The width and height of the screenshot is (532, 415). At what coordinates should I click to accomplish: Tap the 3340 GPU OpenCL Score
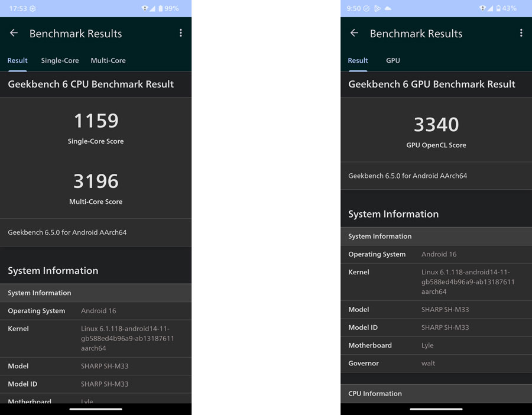point(436,125)
